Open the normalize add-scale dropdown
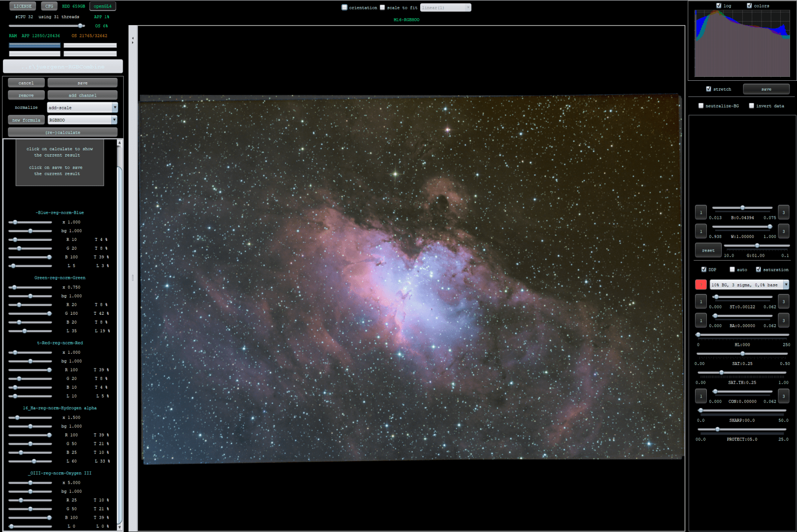Image resolution: width=797 pixels, height=532 pixels. click(x=82, y=107)
